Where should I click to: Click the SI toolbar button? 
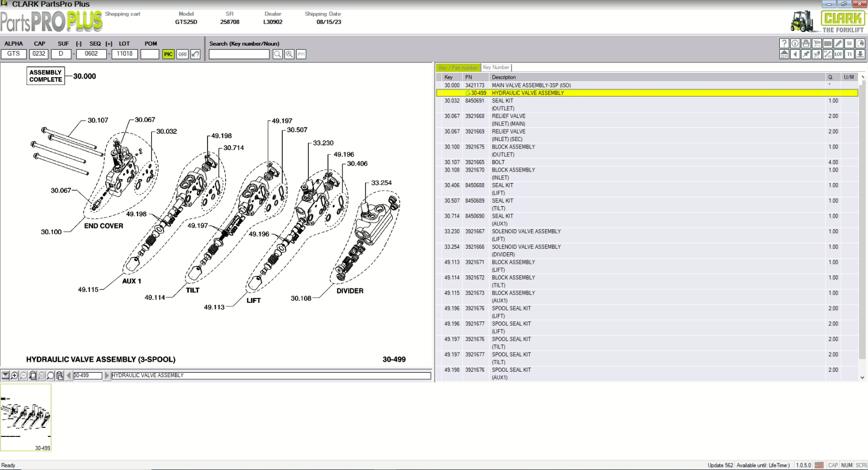[849, 44]
